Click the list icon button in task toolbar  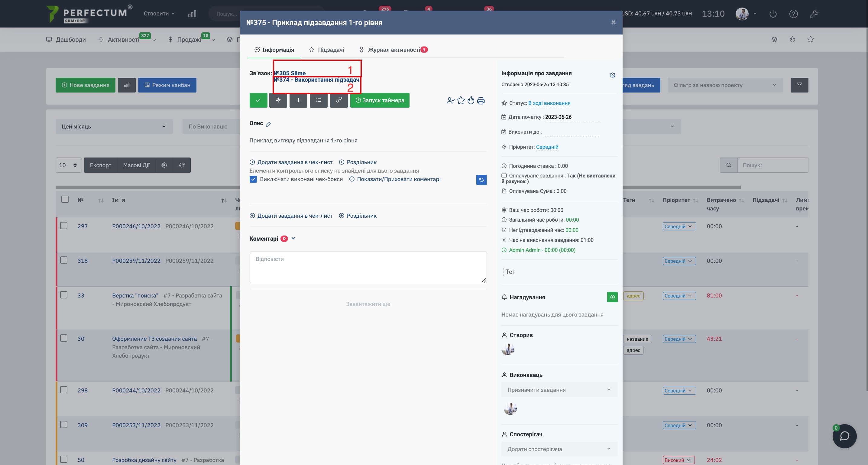(x=319, y=100)
